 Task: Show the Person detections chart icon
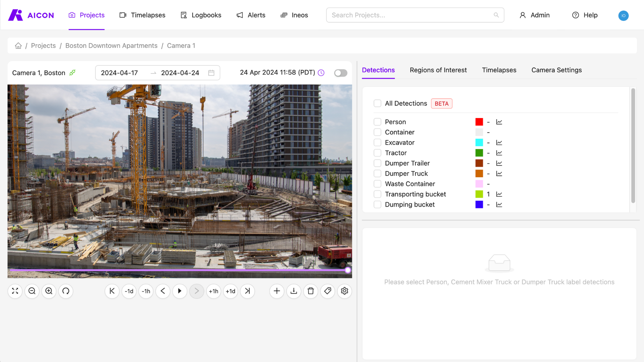pos(499,122)
